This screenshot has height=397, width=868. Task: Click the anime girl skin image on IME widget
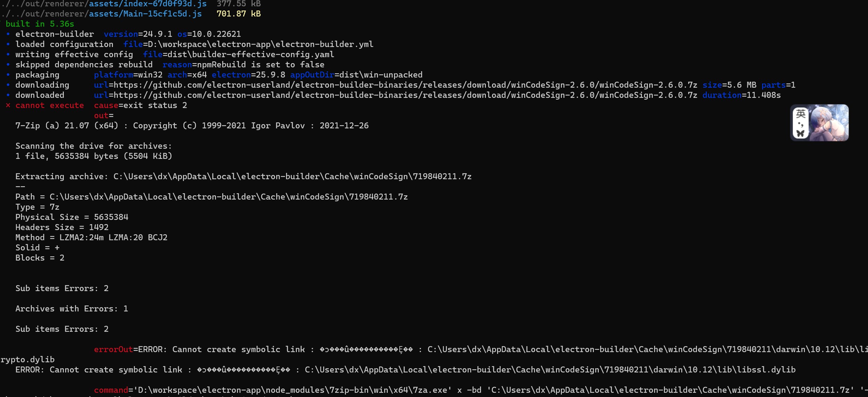(829, 123)
